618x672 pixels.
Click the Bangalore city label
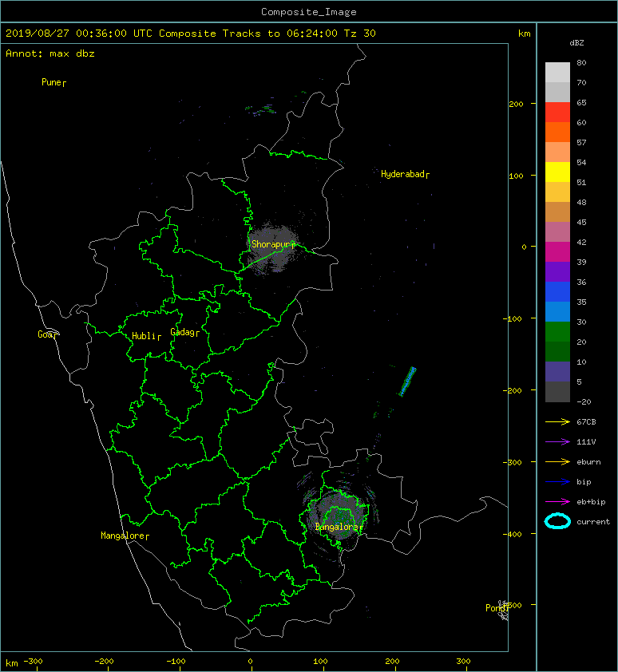339,527
